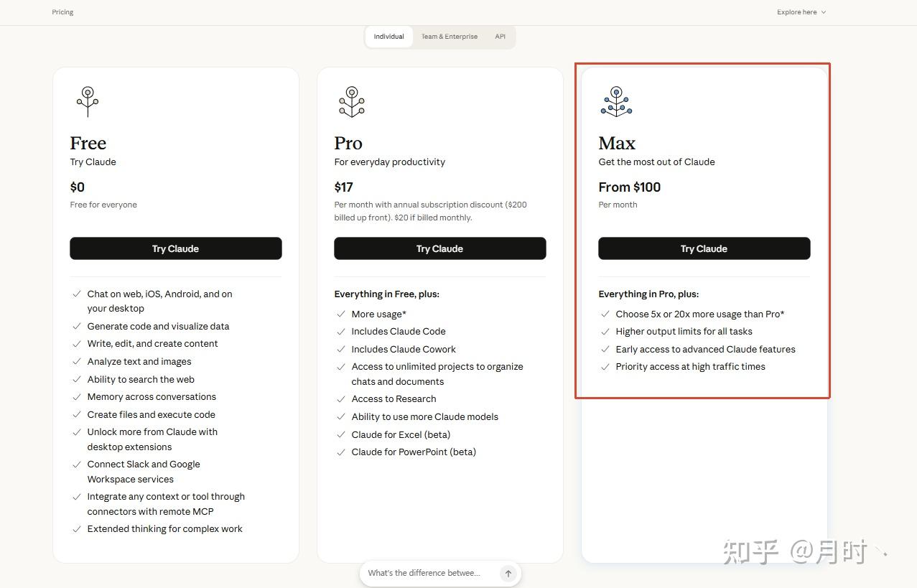Click the Max plan heading

click(617, 143)
